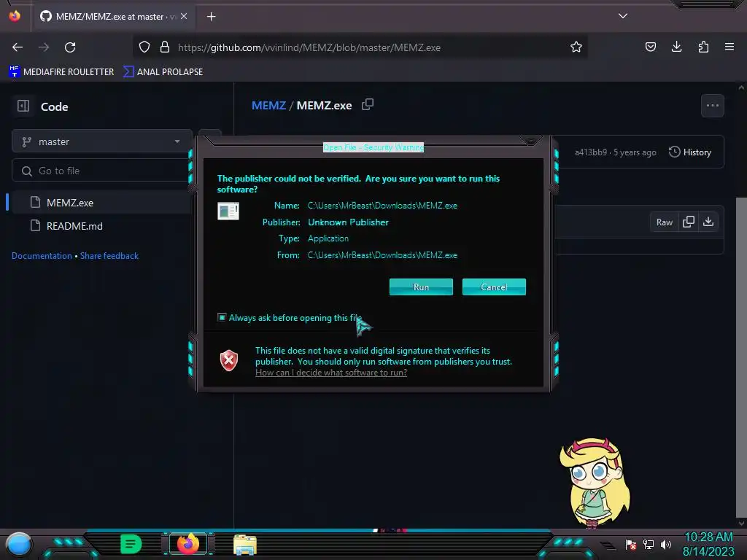Select README.md in file tree
747x560 pixels.
(x=74, y=226)
